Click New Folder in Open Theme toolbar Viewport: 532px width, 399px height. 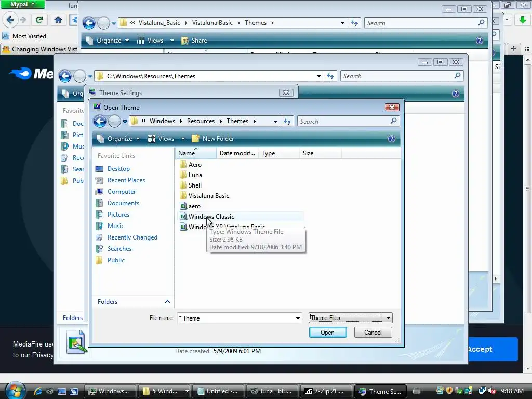point(212,139)
